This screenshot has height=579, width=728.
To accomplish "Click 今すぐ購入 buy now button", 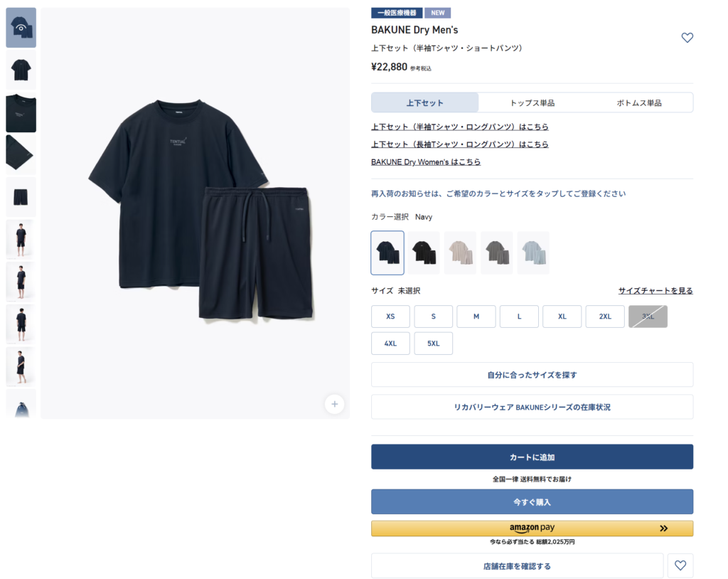I will 532,502.
